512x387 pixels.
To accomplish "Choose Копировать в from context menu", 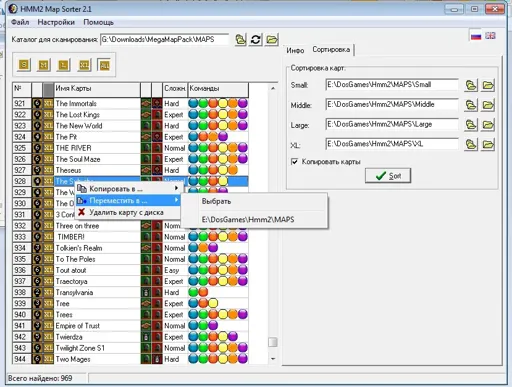I will tap(128, 189).
